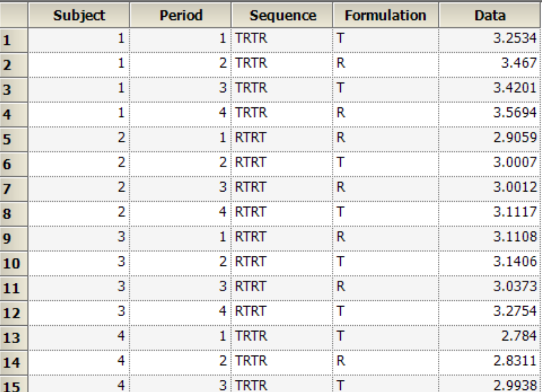Viewport: 542px width, 392px height.
Task: Click Data cell with value 2.8311
Action: [490, 361]
